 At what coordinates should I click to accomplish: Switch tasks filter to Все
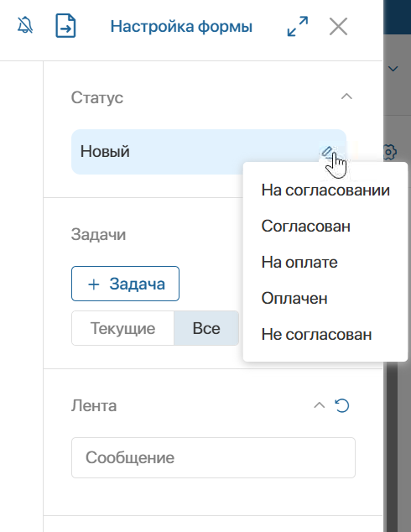(206, 328)
